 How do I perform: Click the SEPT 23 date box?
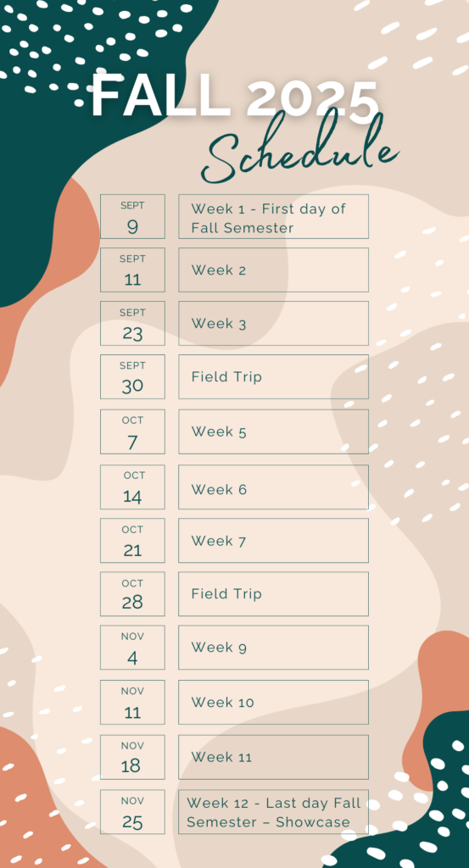[132, 323]
